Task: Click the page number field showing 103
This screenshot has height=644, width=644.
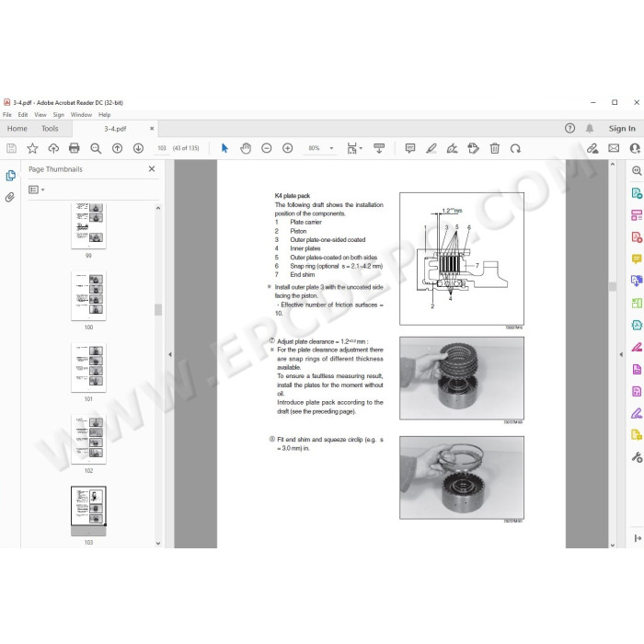Action: point(162,148)
